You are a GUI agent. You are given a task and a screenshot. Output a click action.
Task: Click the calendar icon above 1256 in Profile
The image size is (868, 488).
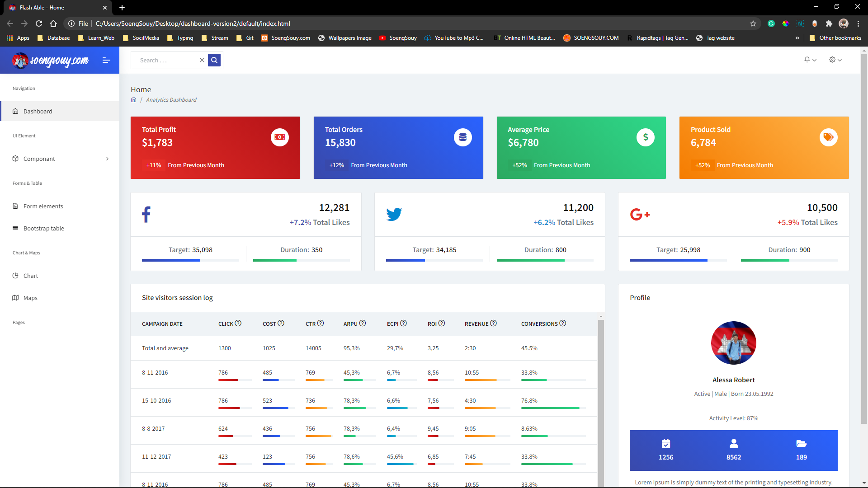(665, 443)
